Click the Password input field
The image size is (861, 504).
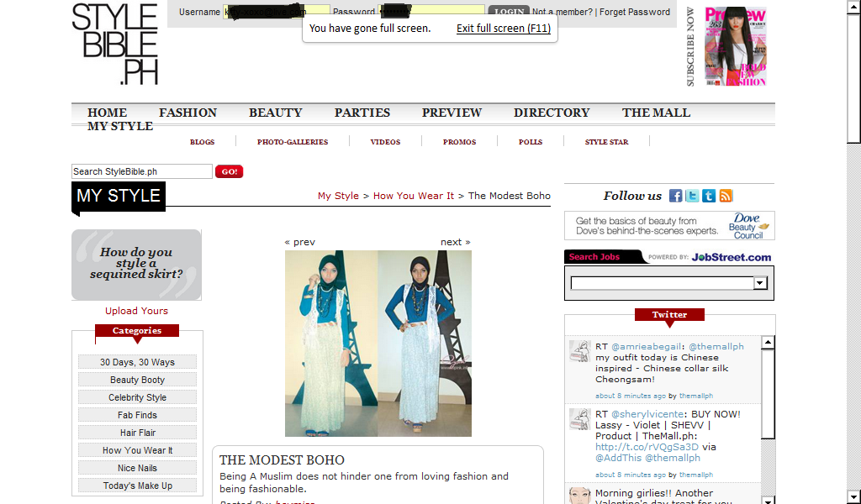coord(431,12)
